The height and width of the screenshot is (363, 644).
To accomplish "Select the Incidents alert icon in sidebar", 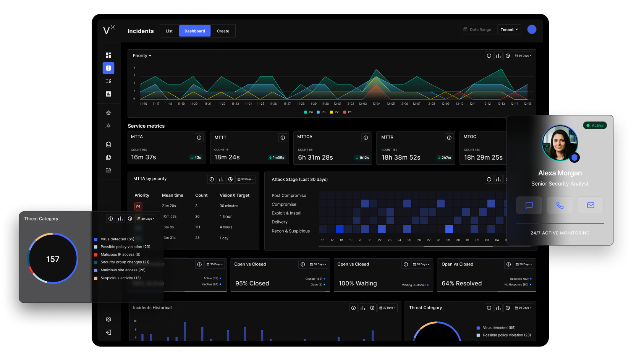I will pos(108,68).
